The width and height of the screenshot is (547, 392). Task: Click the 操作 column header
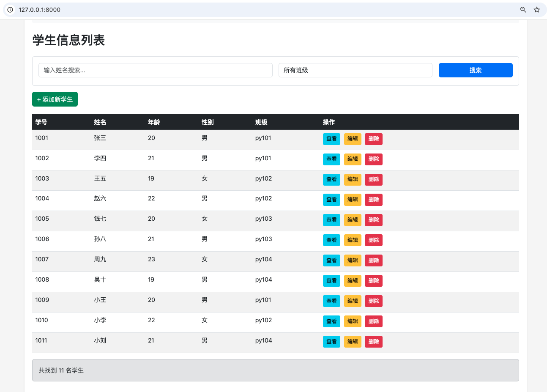click(329, 122)
